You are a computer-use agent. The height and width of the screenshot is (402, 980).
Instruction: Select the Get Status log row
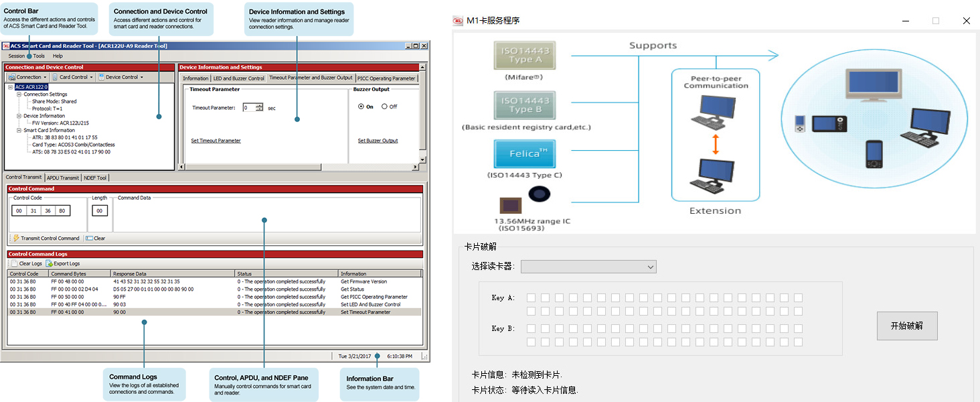[215, 289]
